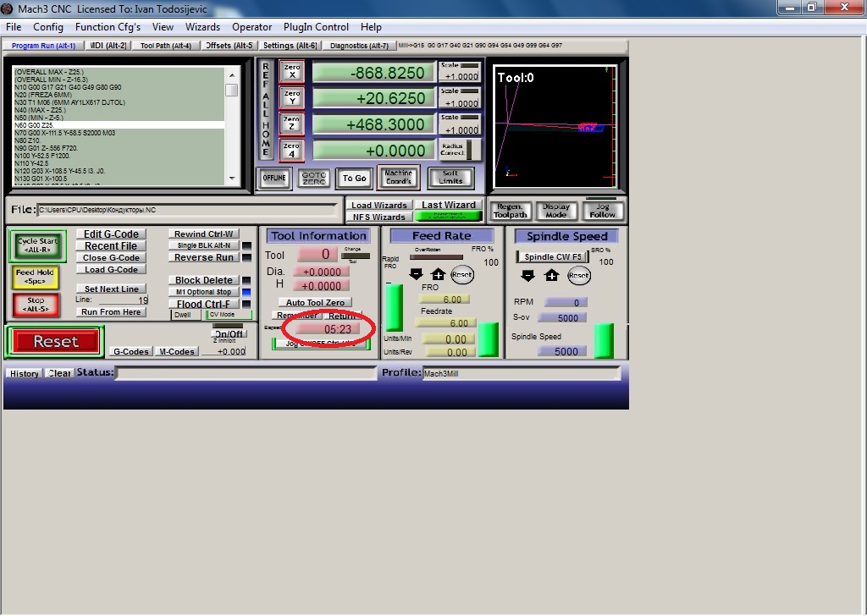Click the History button
The image size is (867, 616).
coord(25,373)
